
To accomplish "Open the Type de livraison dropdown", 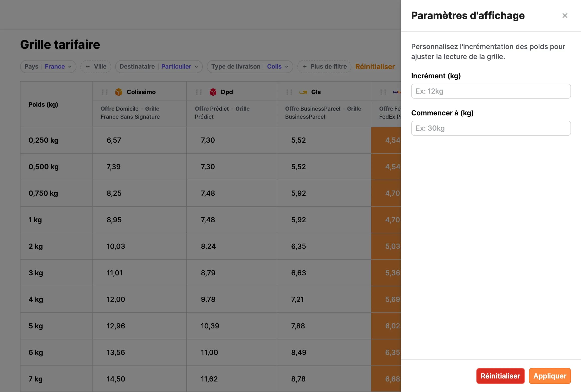I will coord(250,67).
